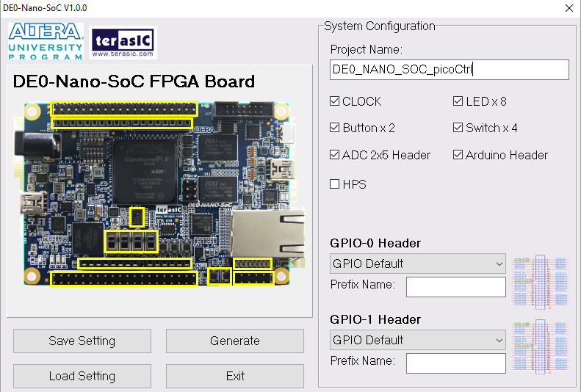Screen dimensions: 581x392
Task: Enable the HPS checkbox
Action: point(336,184)
